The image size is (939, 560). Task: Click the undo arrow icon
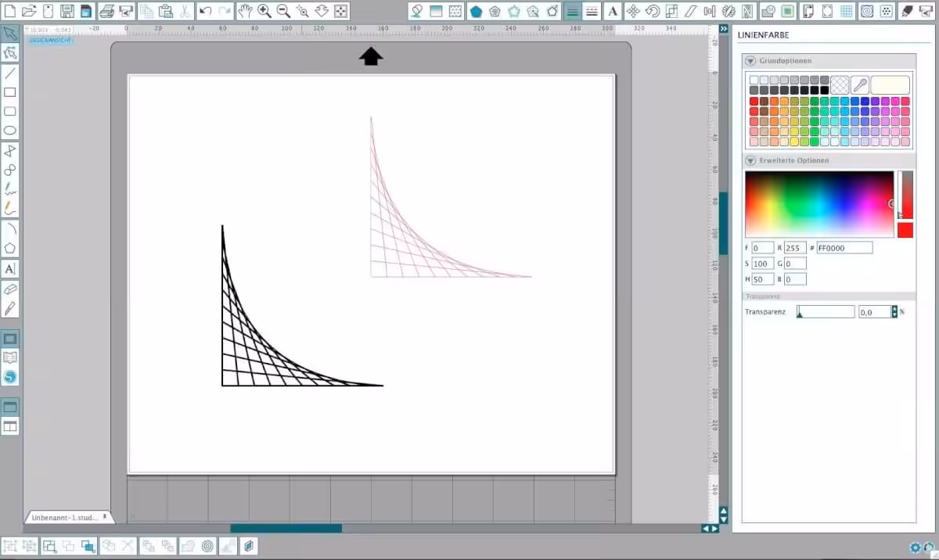205,11
